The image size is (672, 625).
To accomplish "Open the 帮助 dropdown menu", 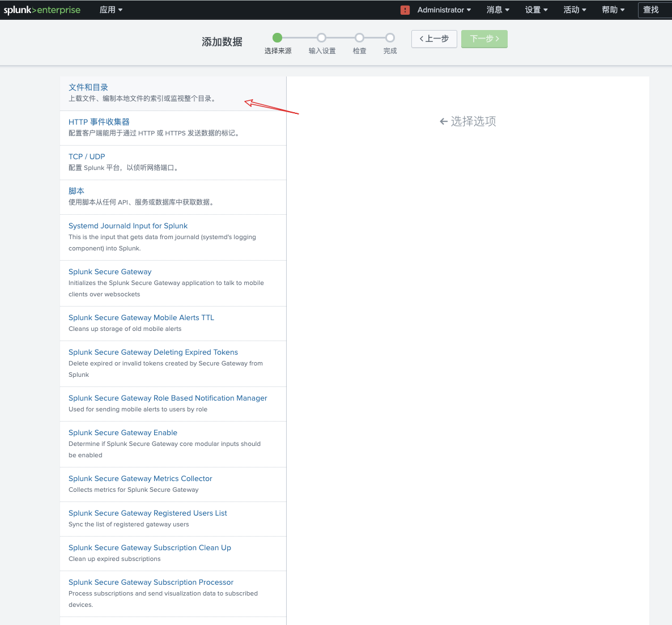I will [613, 10].
